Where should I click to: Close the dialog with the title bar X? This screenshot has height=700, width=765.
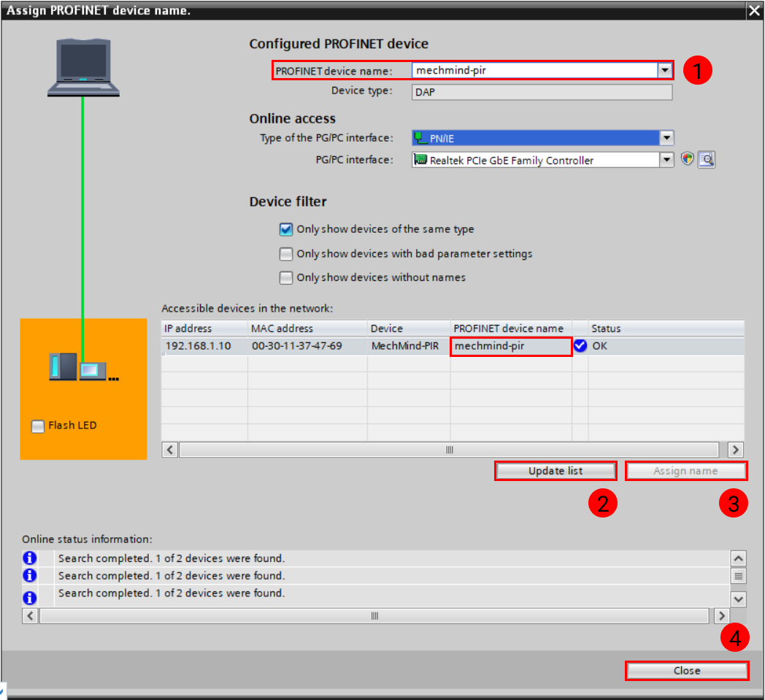754,10
